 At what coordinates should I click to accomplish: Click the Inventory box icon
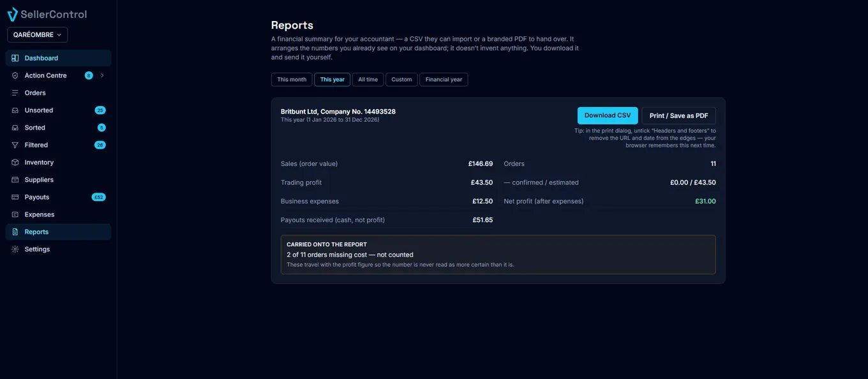[15, 163]
